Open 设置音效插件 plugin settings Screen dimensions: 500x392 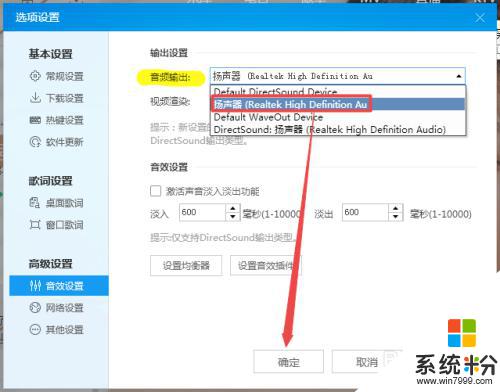coord(266,266)
